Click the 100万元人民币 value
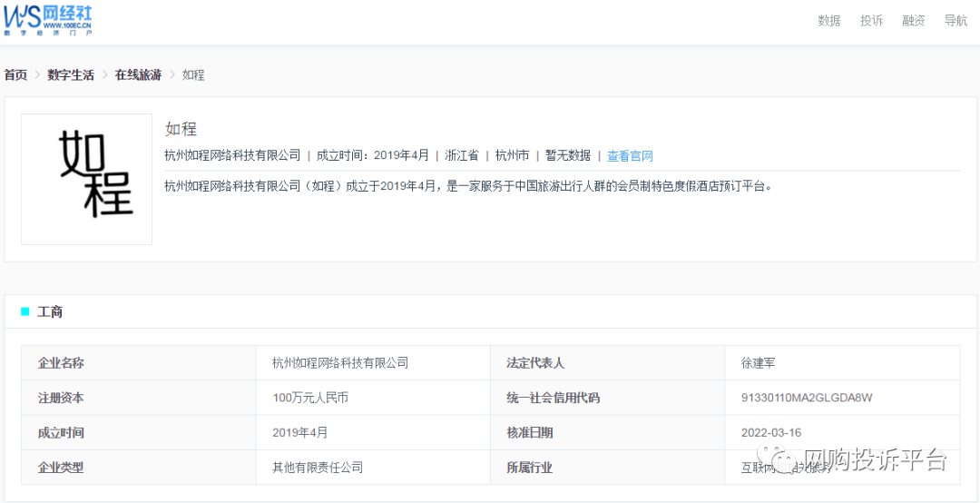This screenshot has height=503, width=980. tap(310, 398)
